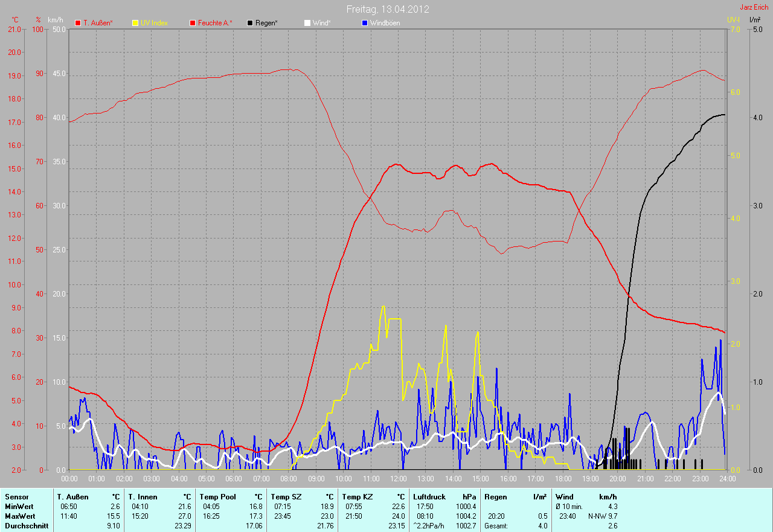The height and width of the screenshot is (532, 773).
Task: Select the white Wind legend swatch
Action: [307, 23]
